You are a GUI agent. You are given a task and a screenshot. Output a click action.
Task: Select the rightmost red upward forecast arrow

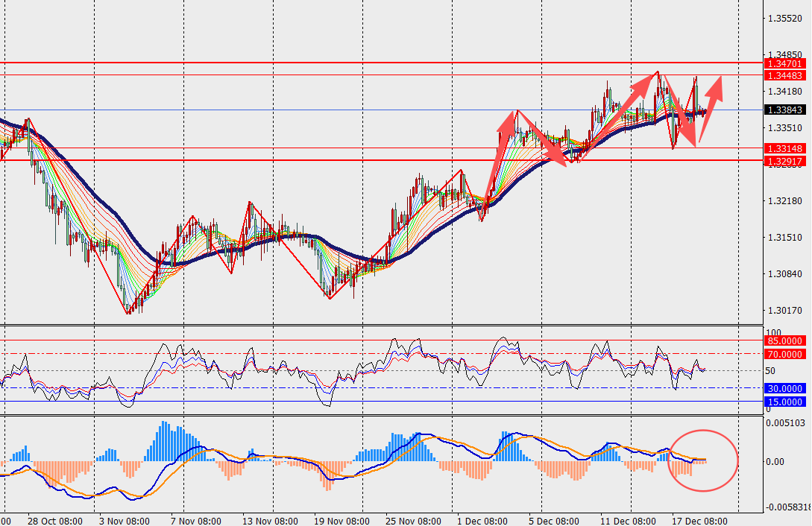713,93
